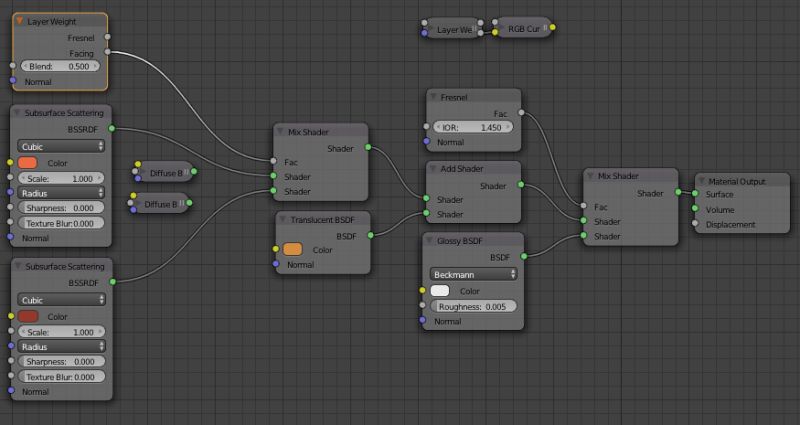Select the collapsed RGB Cur node
The width and height of the screenshot is (800, 425).
(523, 29)
